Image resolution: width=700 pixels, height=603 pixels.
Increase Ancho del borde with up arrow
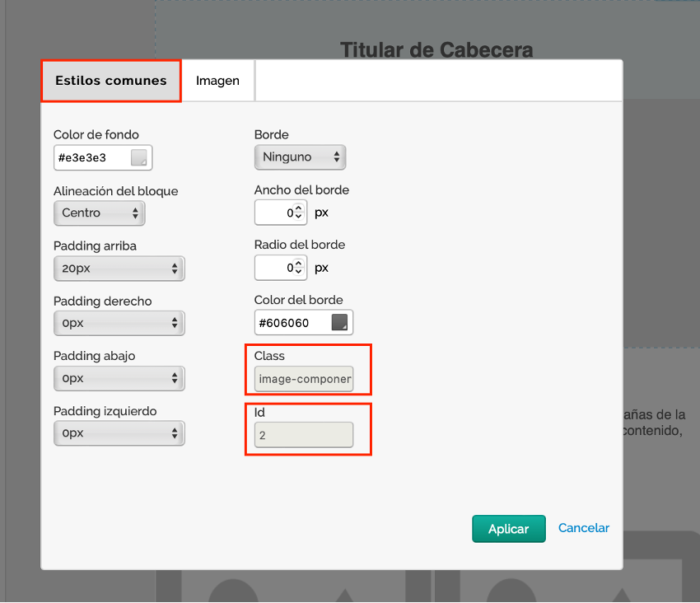pyautogui.click(x=298, y=208)
